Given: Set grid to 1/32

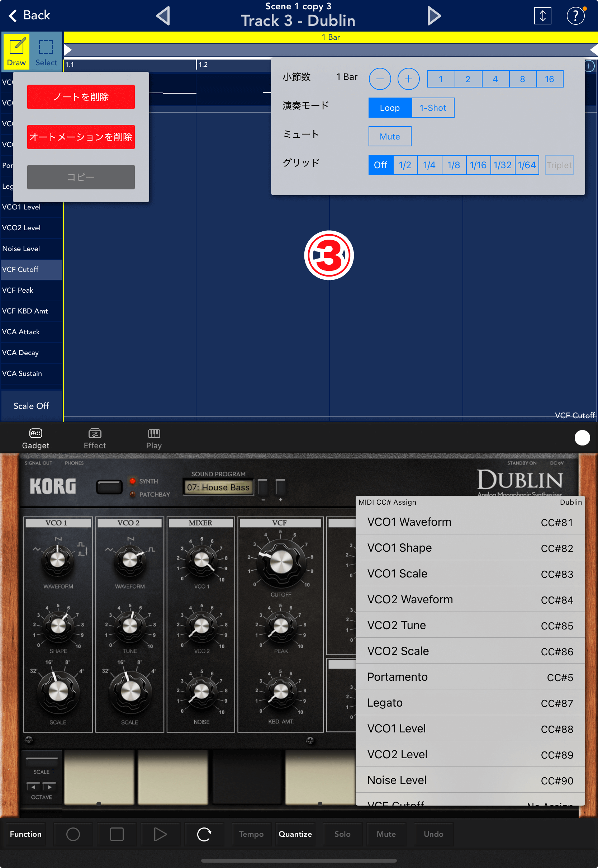Looking at the screenshot, I should coord(502,165).
